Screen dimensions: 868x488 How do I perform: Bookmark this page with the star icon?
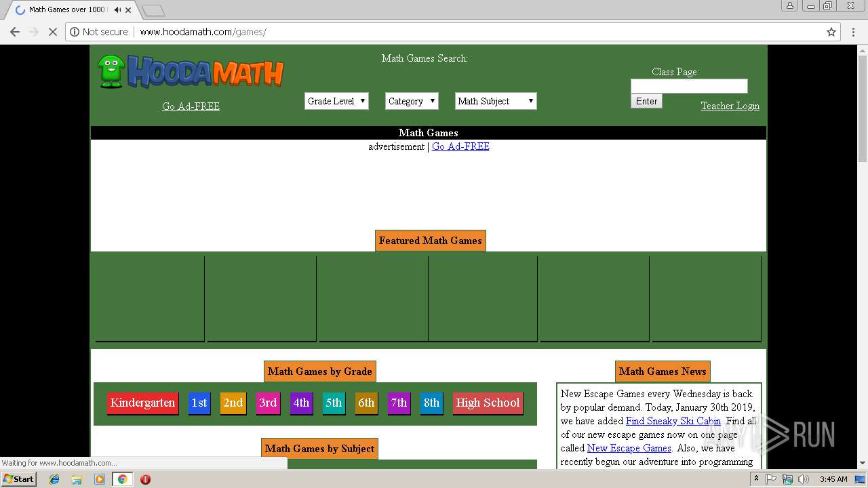click(x=831, y=32)
